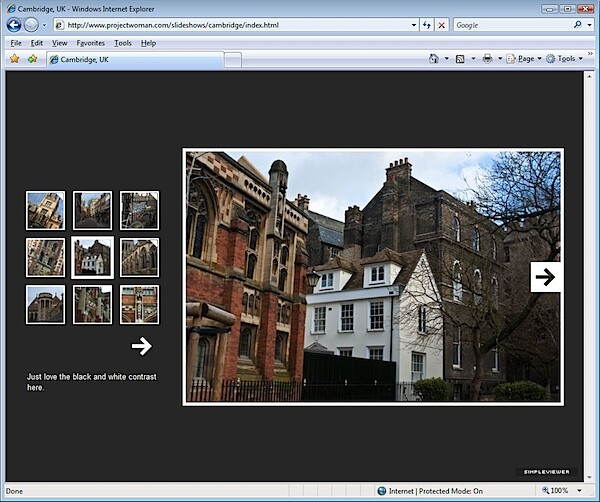600x502 pixels.
Task: Expand the zoom level dropdown arrow
Action: pos(579,491)
